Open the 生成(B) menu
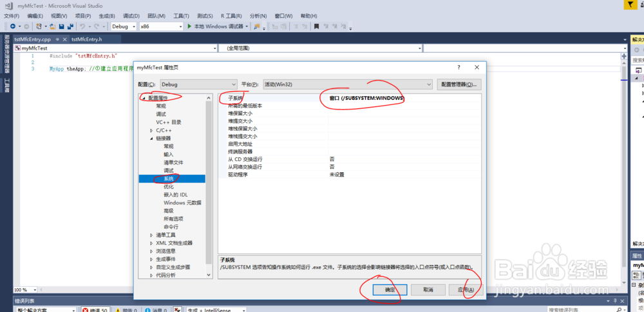Screen dimensions: 644x312 click(x=107, y=16)
